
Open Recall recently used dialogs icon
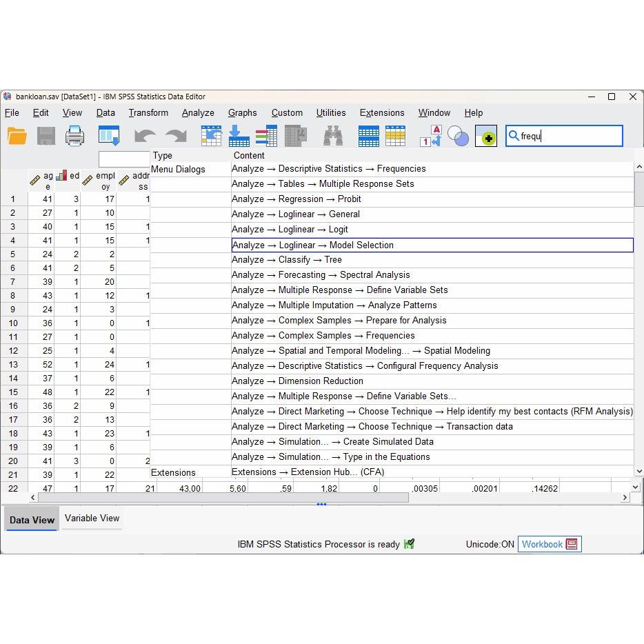pyautogui.click(x=109, y=136)
